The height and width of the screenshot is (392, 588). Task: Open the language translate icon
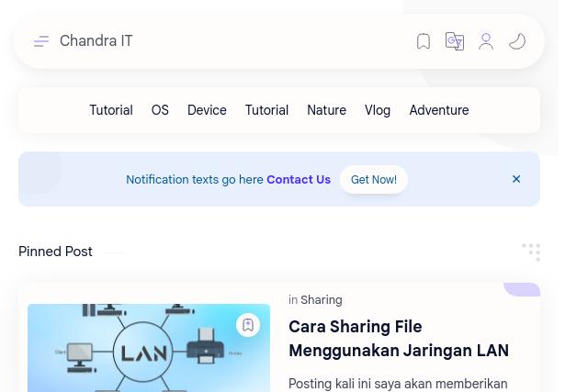[x=455, y=41]
